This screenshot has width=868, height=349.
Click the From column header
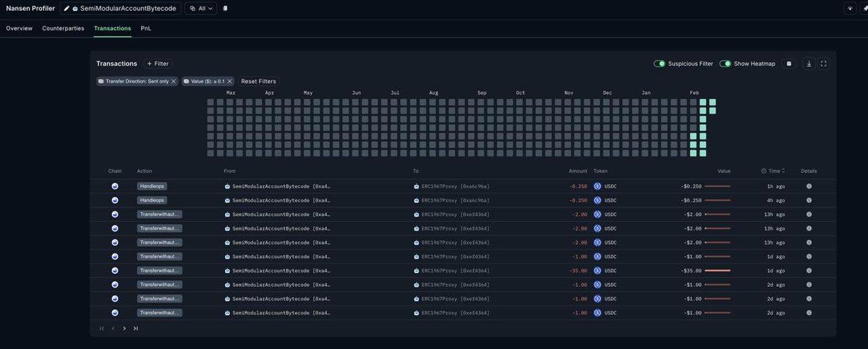click(x=230, y=171)
